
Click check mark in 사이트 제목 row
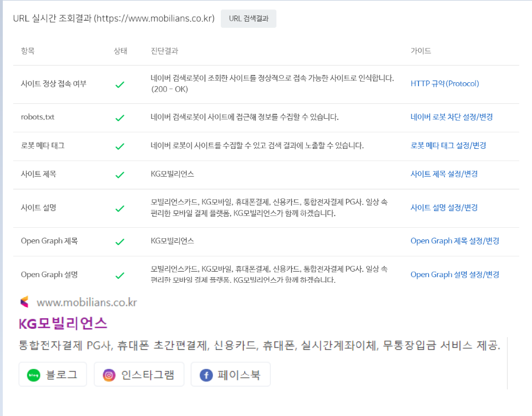click(x=120, y=175)
